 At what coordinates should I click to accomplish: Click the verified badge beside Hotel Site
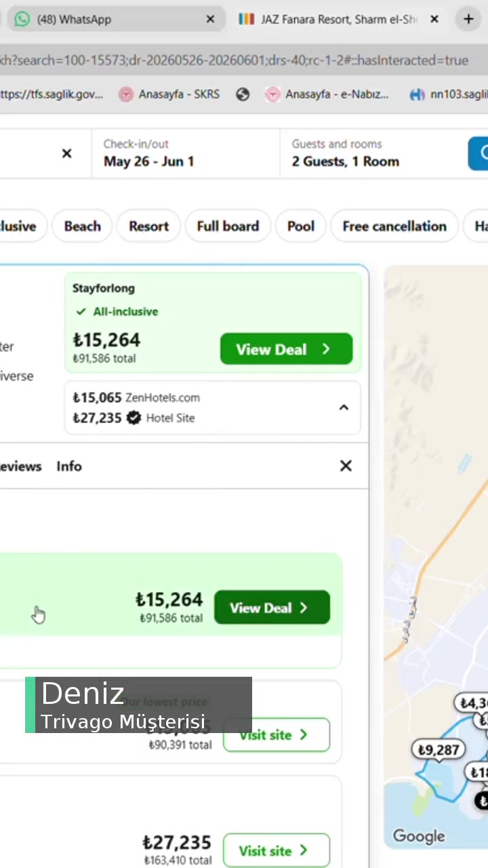point(134,418)
